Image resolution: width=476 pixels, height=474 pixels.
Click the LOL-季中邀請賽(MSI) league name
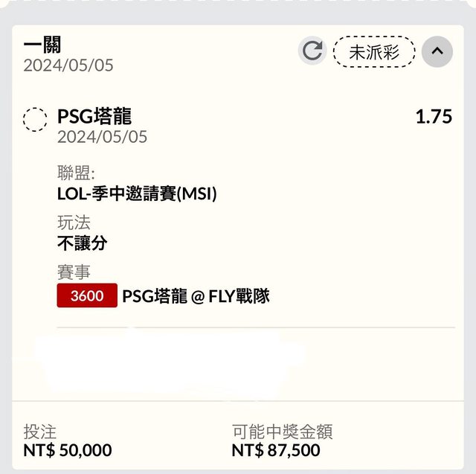pos(137,194)
